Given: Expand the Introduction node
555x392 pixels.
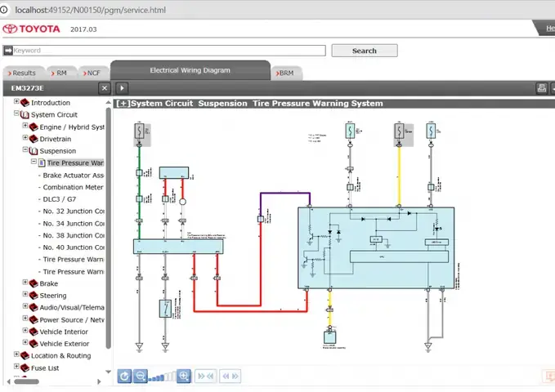Looking at the screenshot, I should [16, 101].
